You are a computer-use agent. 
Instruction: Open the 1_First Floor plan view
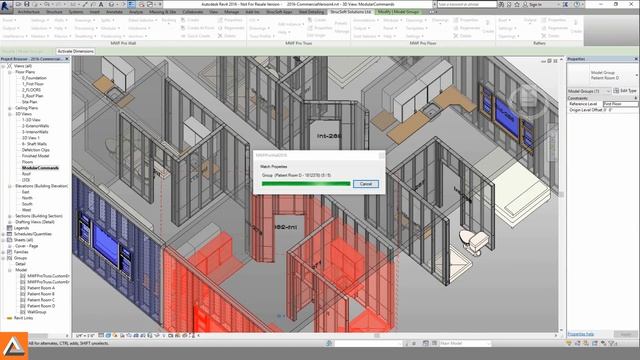coord(33,84)
